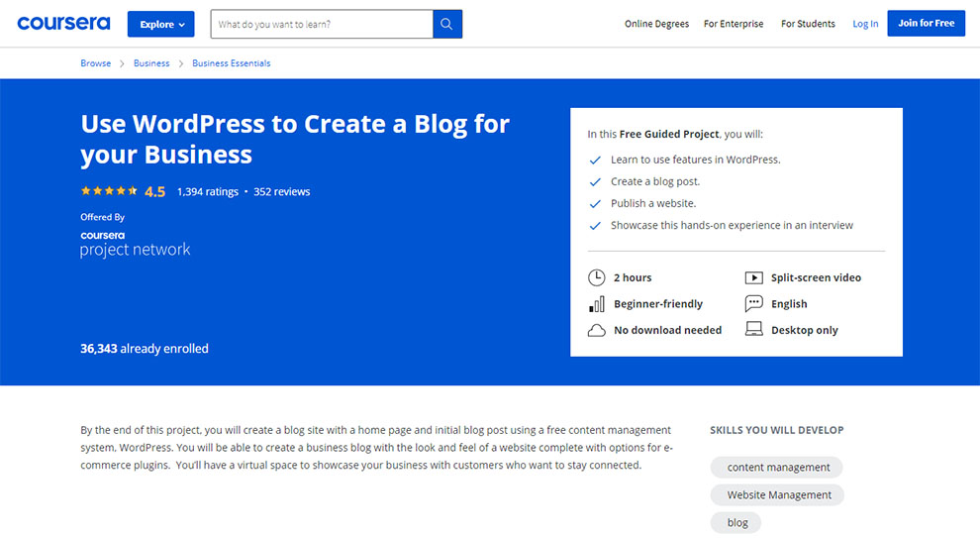This screenshot has height=538, width=980.
Task: Select the 'Website Management' skill tag
Action: [x=777, y=494]
